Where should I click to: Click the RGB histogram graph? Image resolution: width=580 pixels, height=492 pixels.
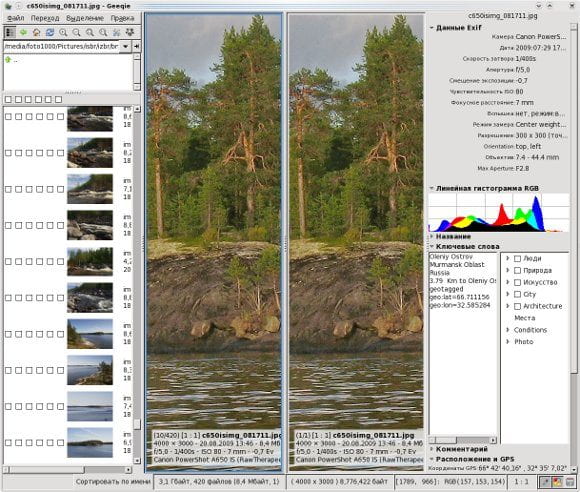(498, 213)
